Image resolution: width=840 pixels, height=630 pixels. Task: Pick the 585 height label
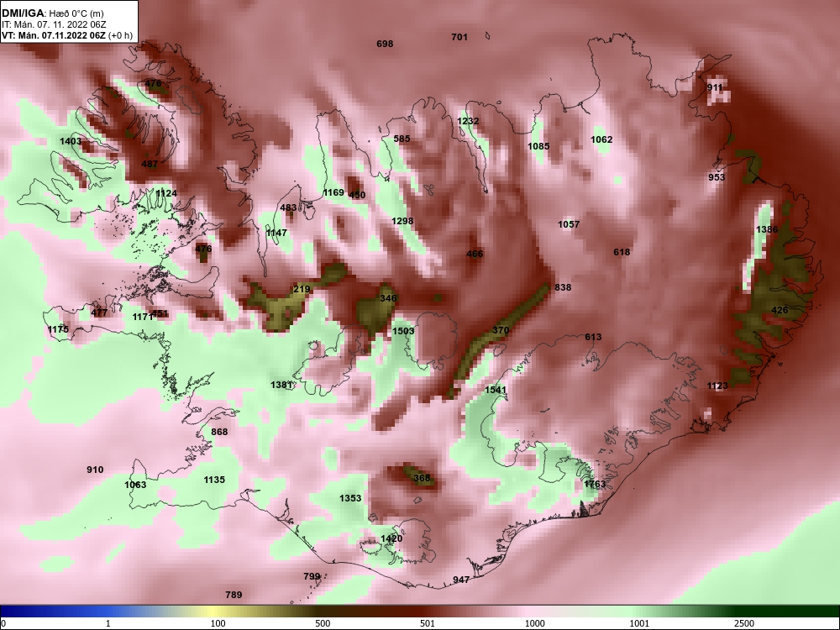402,139
